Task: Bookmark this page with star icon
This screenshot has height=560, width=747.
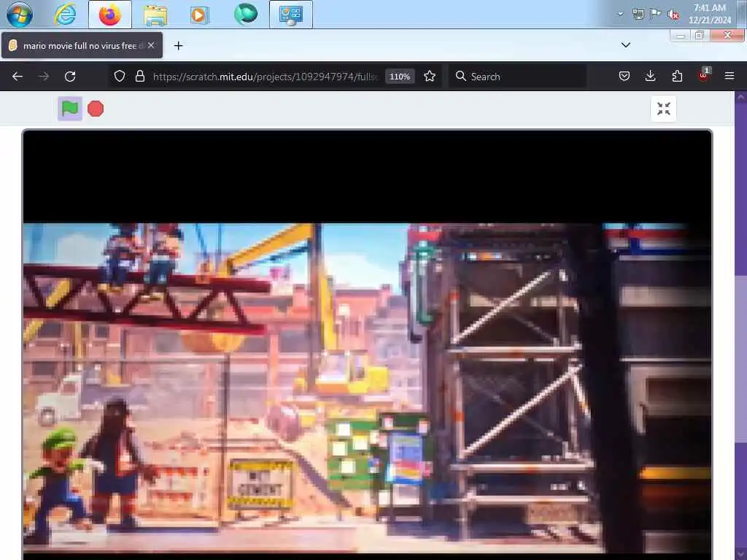Action: [x=430, y=76]
